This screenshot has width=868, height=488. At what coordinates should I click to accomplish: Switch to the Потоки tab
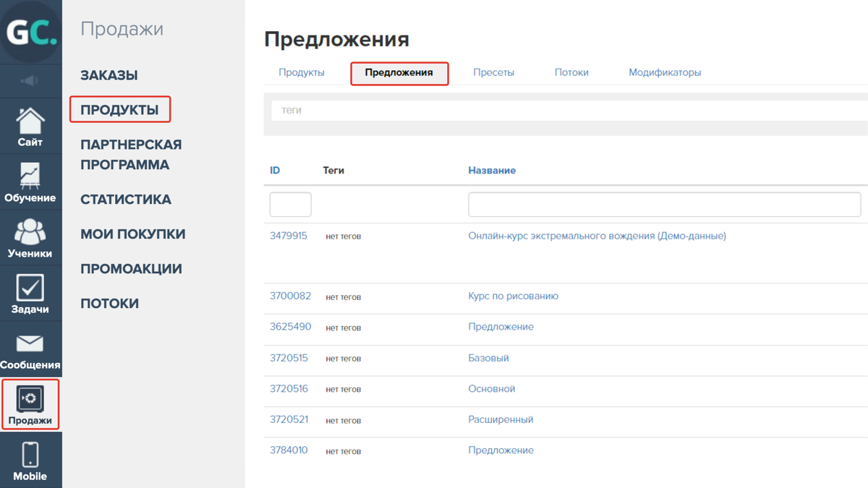(571, 72)
